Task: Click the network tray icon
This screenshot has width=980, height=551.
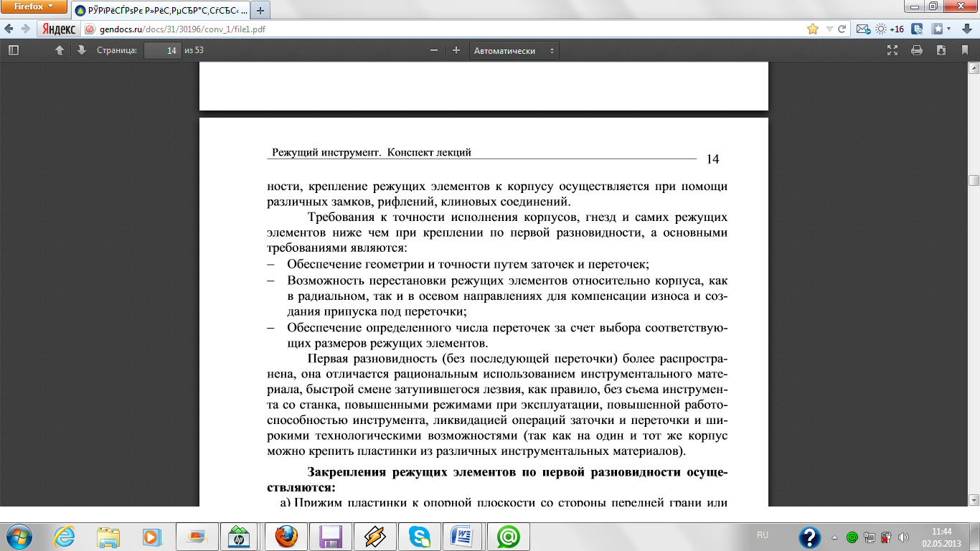Action: click(x=870, y=536)
